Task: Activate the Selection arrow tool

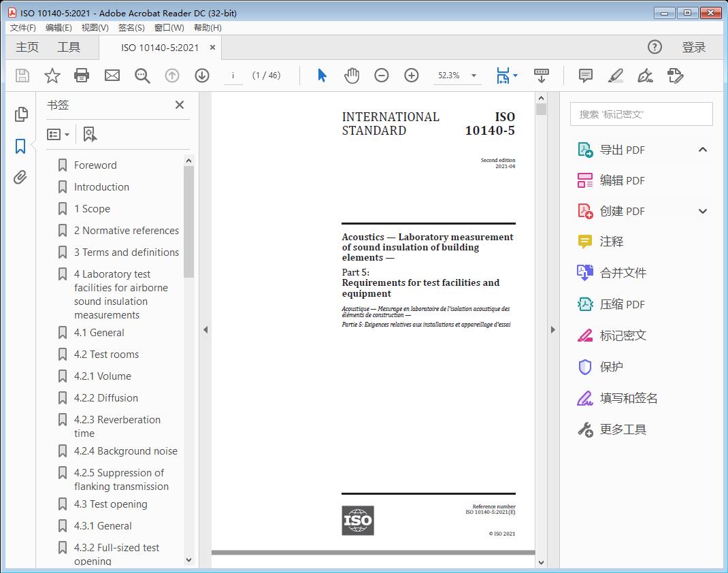Action: point(322,76)
